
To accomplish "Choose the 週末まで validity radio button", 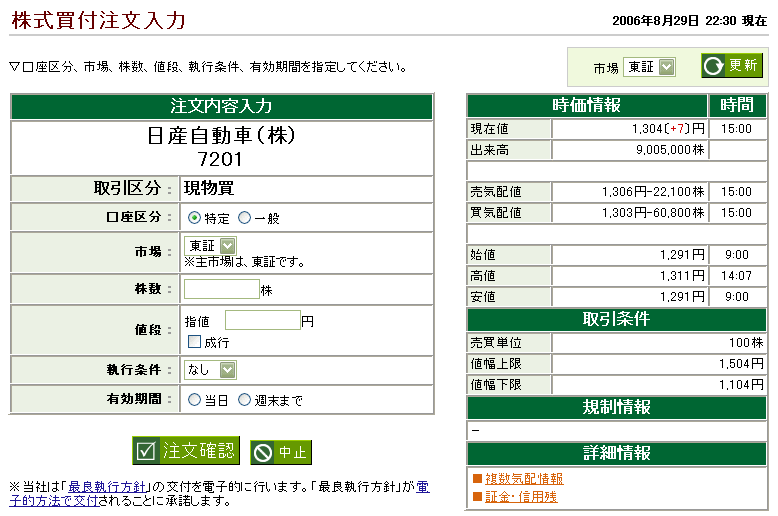I will (x=245, y=399).
